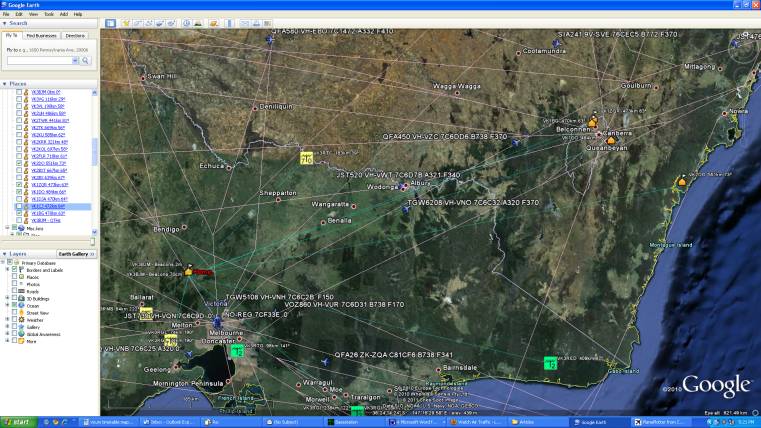Click the house icon at Belconnen
The image size is (761, 428).
[592, 122]
